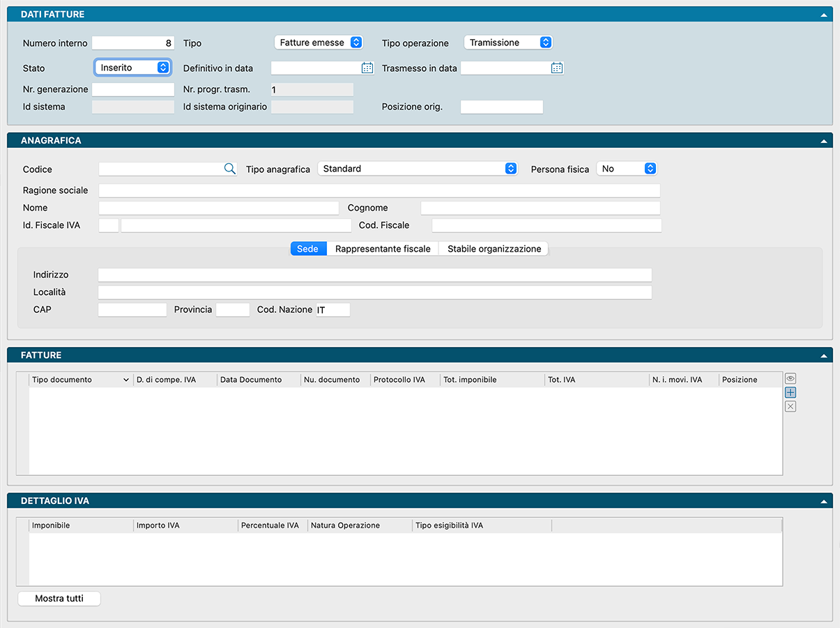Open the Trasmesso in data calendar picker
The width and height of the screenshot is (840, 628).
click(x=556, y=68)
